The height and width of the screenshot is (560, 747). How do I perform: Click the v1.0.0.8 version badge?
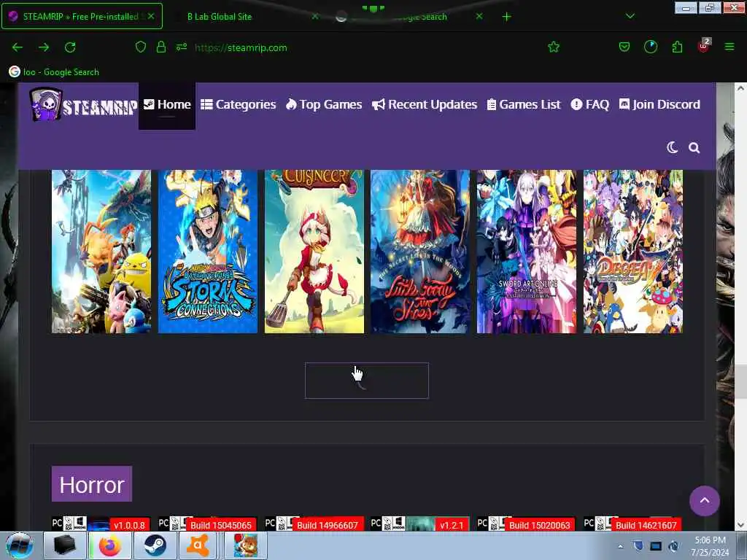[130, 525]
